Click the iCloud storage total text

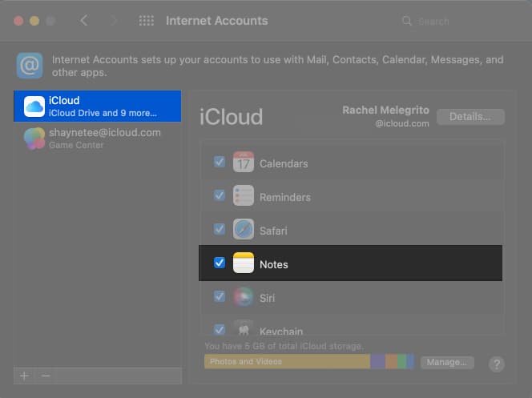pyautogui.click(x=284, y=346)
